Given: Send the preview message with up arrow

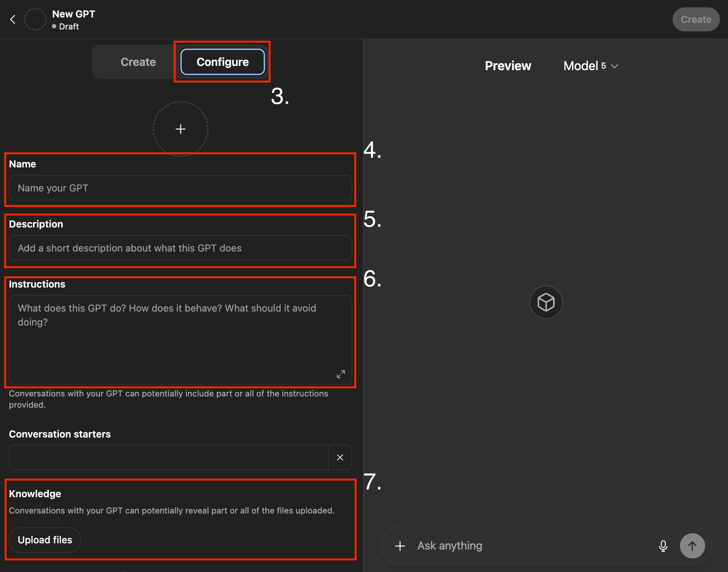Looking at the screenshot, I should coord(692,546).
